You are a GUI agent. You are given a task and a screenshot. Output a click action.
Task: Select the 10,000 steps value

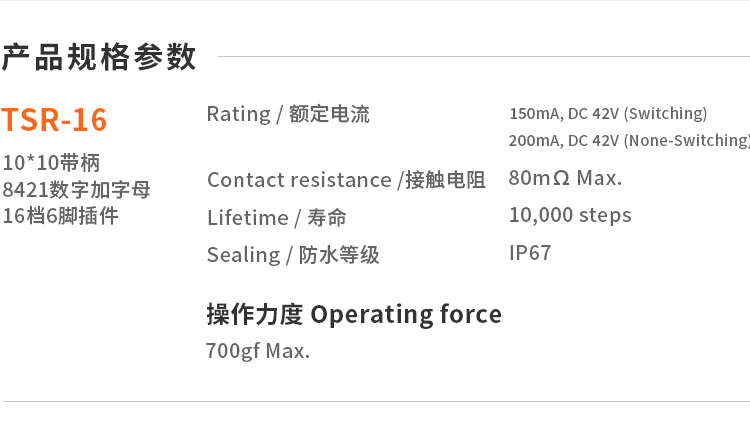tap(570, 215)
